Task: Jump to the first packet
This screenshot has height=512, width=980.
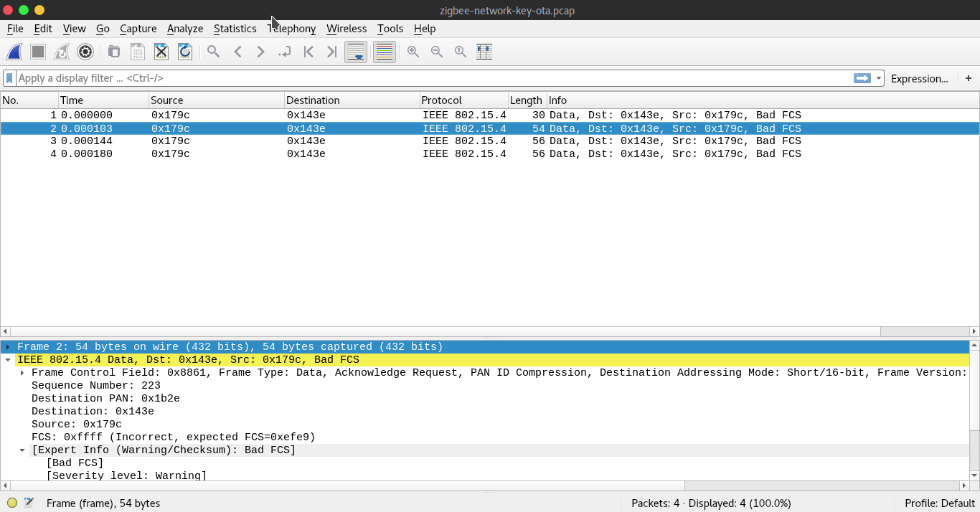Action: (x=308, y=52)
